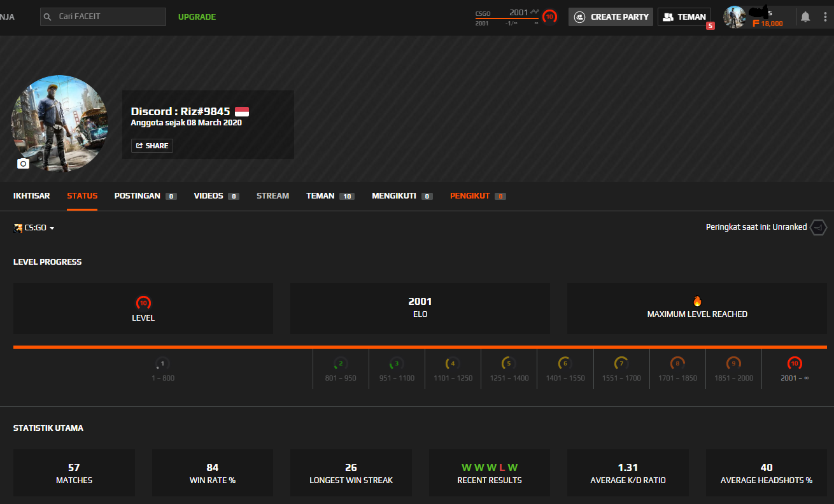Screen dimensions: 834x504
Task: Click the Discord : Riz#9845 nickname
Action: coord(181,111)
